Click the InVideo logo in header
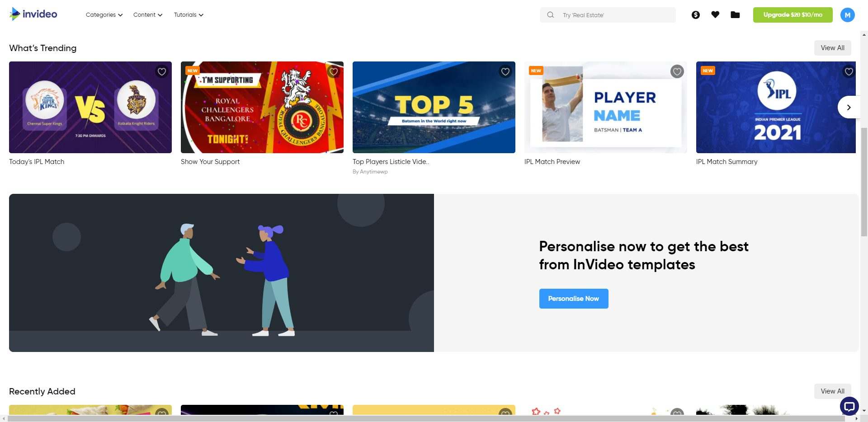868x422 pixels. pyautogui.click(x=33, y=14)
